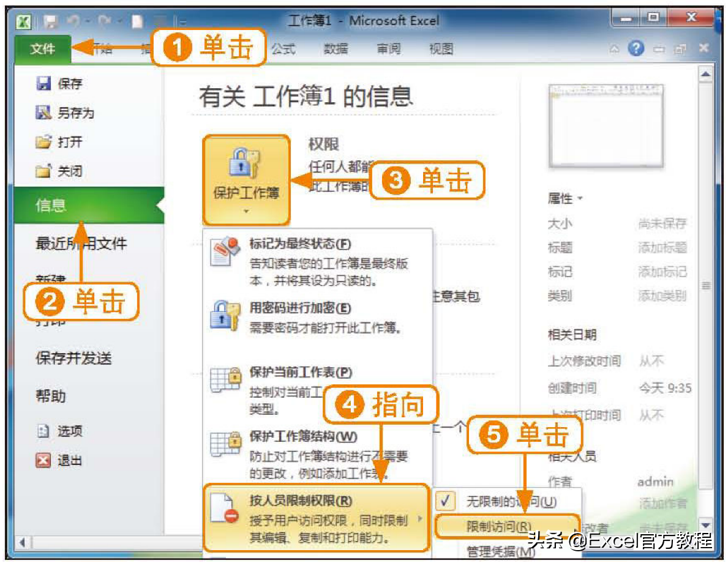Click the New document icon in quick access toolbar

click(137, 21)
